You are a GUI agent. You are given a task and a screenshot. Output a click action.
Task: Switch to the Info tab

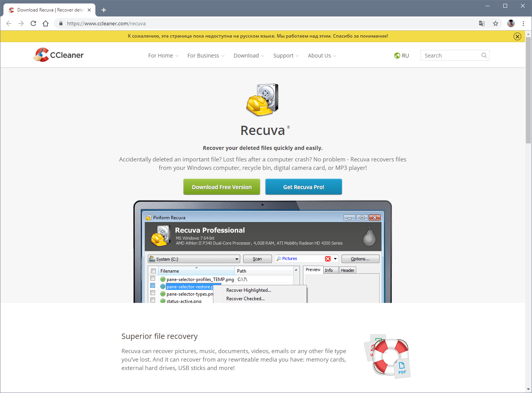331,270
